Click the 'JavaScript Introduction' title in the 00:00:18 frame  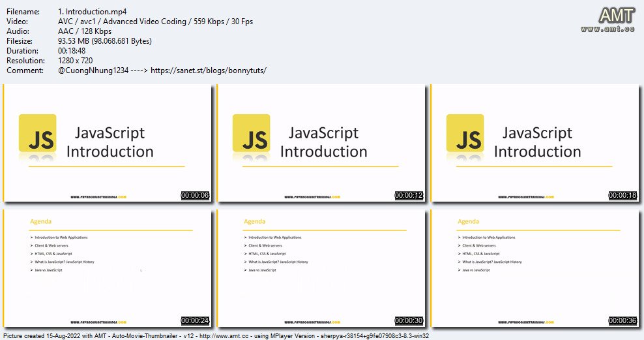[538, 142]
